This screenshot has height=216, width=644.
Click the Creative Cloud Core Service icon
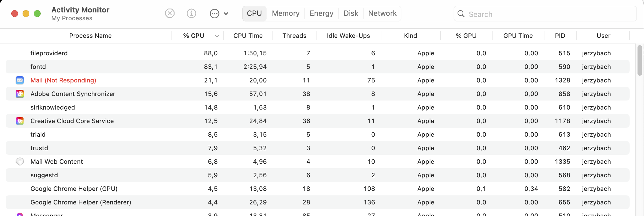20,121
